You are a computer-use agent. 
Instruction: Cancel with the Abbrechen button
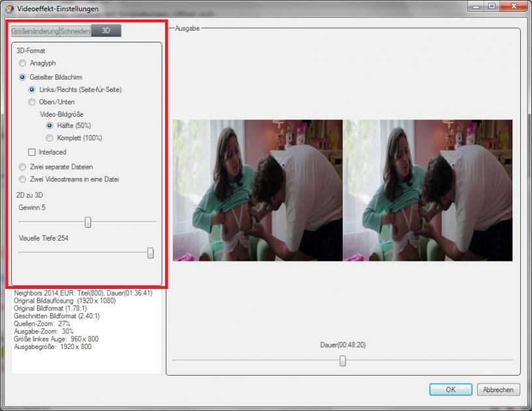coord(498,389)
